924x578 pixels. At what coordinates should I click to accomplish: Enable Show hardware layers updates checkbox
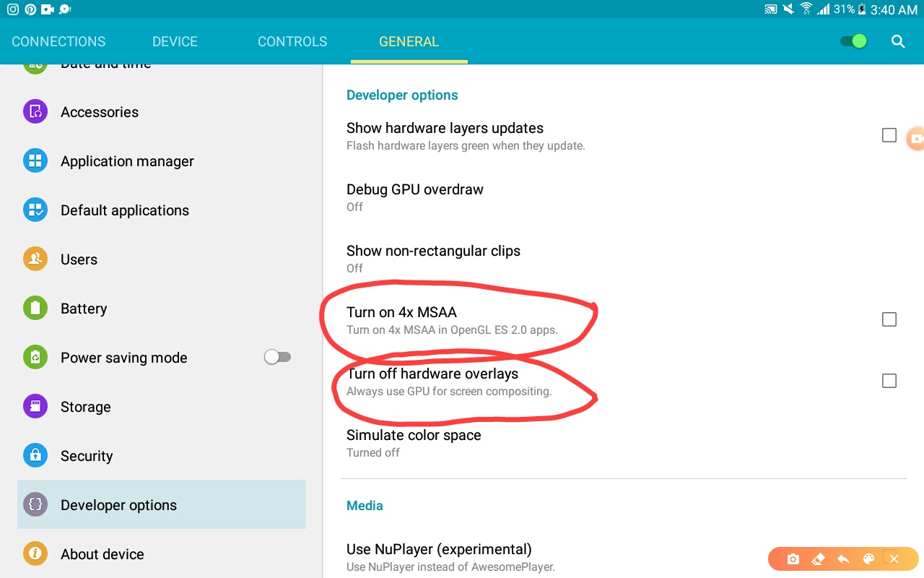tap(889, 135)
